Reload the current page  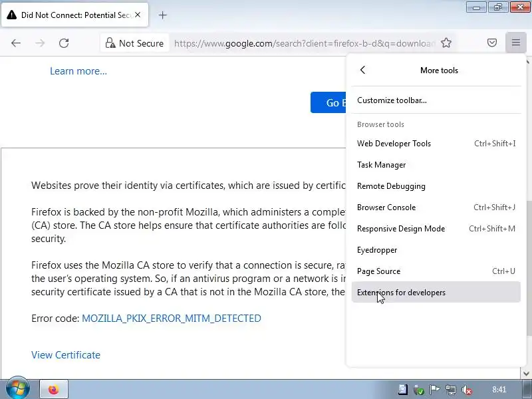(x=64, y=43)
